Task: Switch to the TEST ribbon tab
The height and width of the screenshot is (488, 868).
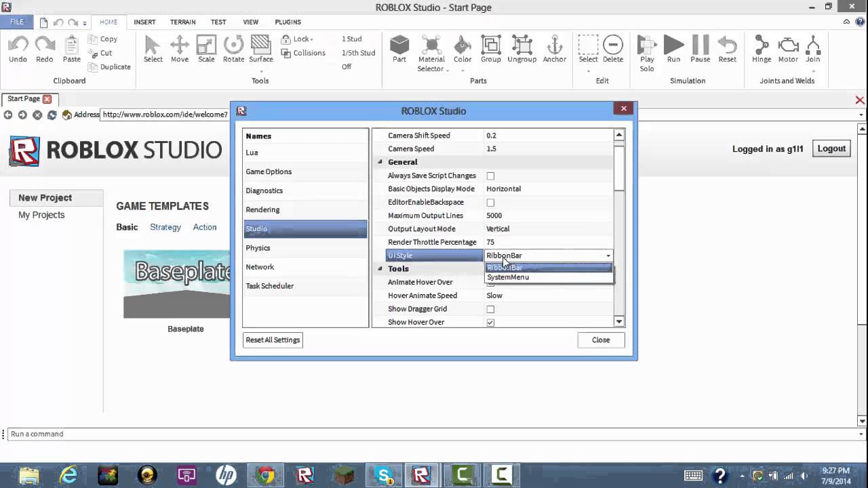Action: 218,22
